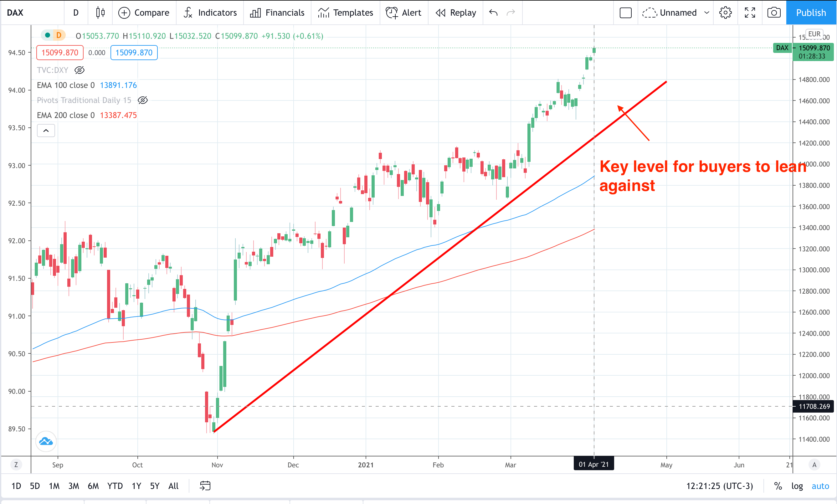Set range to 1M
This screenshot has height=504, width=837.
[54, 486]
